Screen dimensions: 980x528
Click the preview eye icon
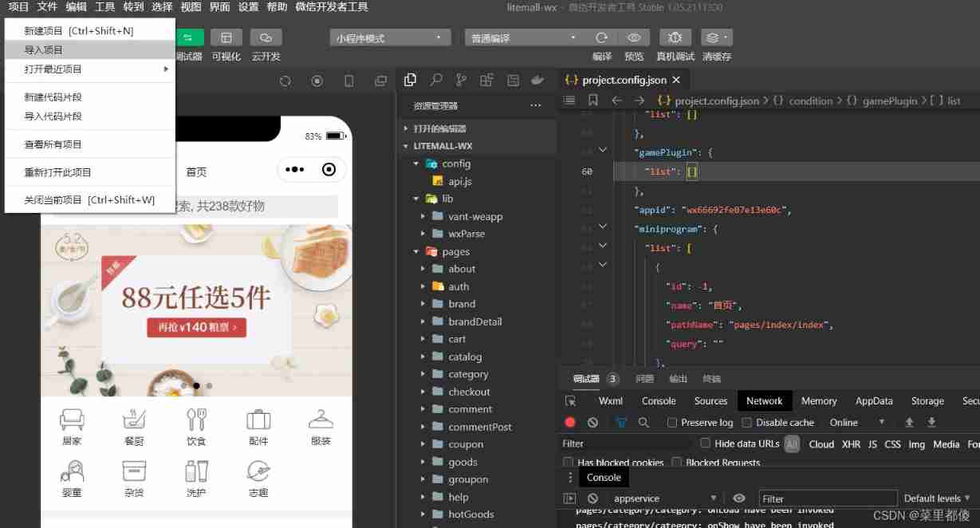coord(634,37)
